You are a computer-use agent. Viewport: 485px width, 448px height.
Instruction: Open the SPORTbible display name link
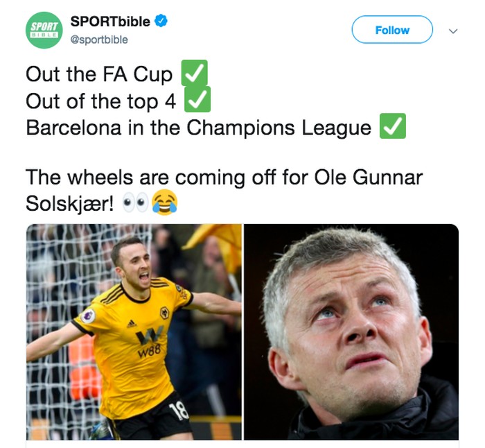[110, 21]
